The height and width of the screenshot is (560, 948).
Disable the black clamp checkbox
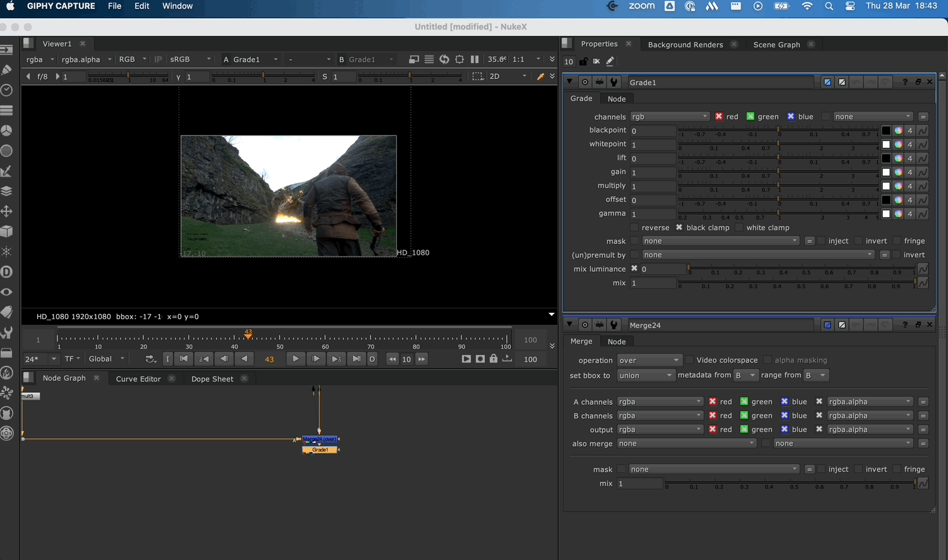pyautogui.click(x=679, y=228)
